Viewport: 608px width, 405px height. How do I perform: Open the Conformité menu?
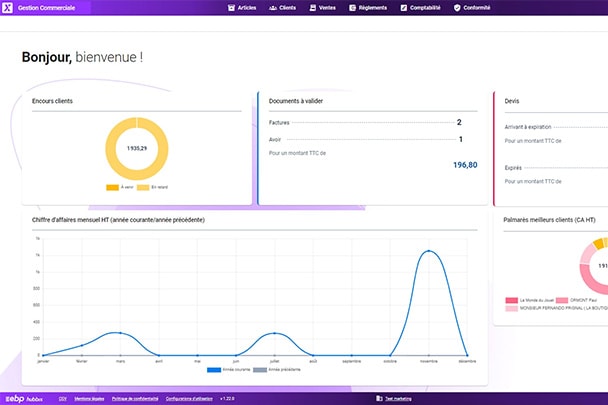(472, 8)
